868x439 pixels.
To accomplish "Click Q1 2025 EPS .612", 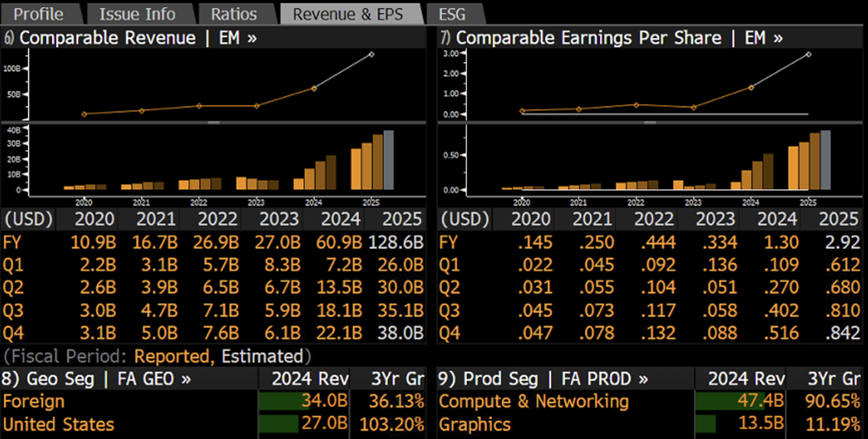I will click(x=843, y=265).
